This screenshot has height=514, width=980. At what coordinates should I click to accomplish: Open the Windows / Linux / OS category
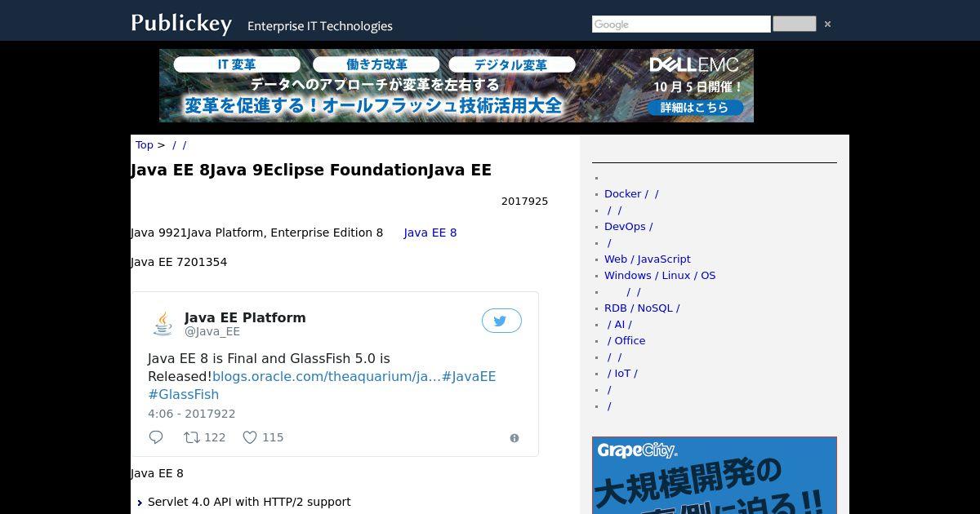660,276
